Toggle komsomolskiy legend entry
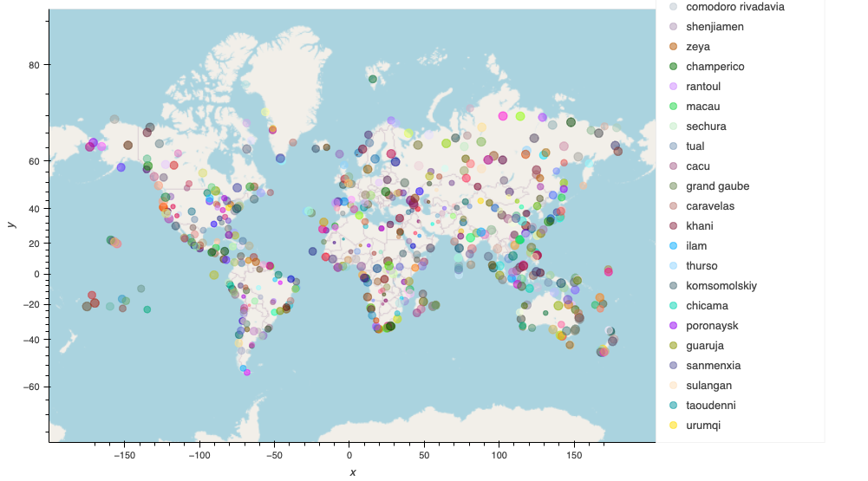Screen dimensions: 868x481 pos(713,286)
